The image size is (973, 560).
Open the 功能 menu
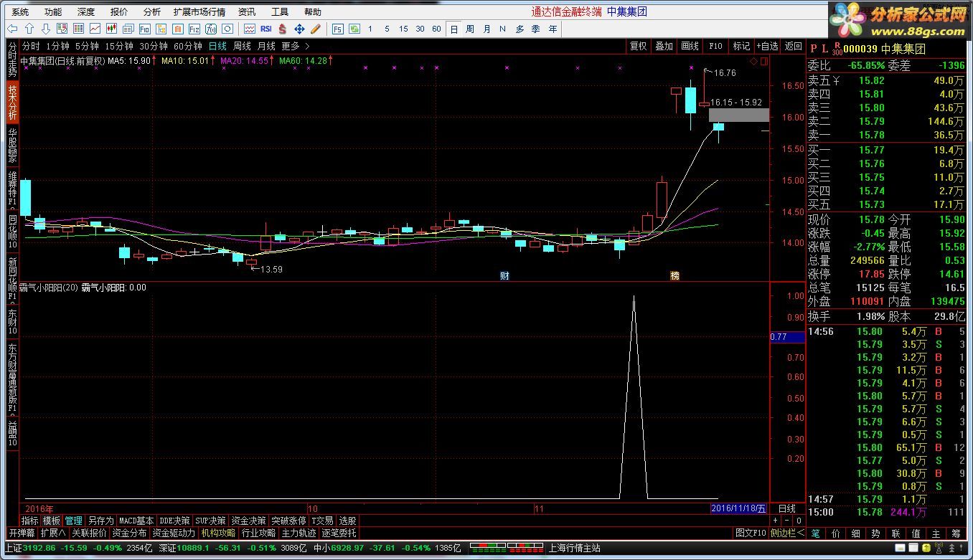[53, 11]
